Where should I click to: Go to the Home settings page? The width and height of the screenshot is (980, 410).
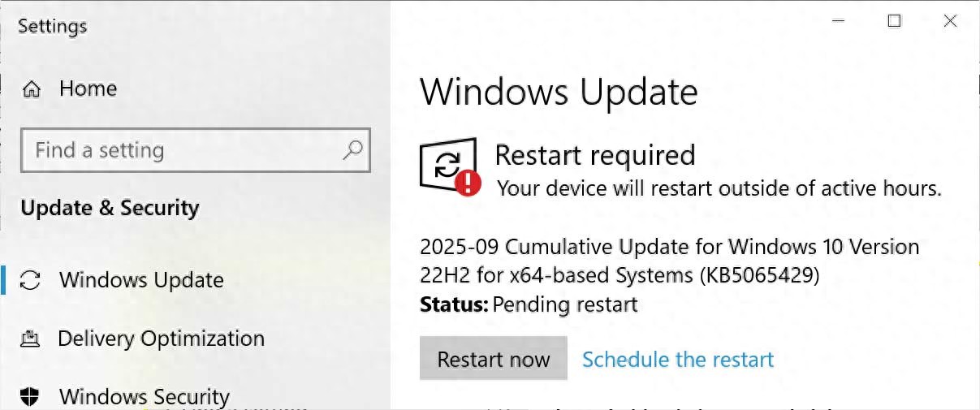pyautogui.click(x=88, y=88)
